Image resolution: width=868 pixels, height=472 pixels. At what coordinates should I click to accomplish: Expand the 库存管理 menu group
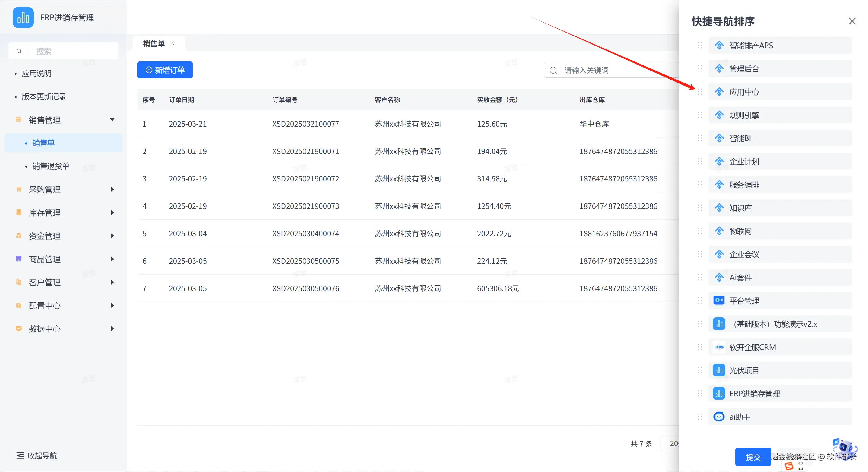(x=112, y=213)
